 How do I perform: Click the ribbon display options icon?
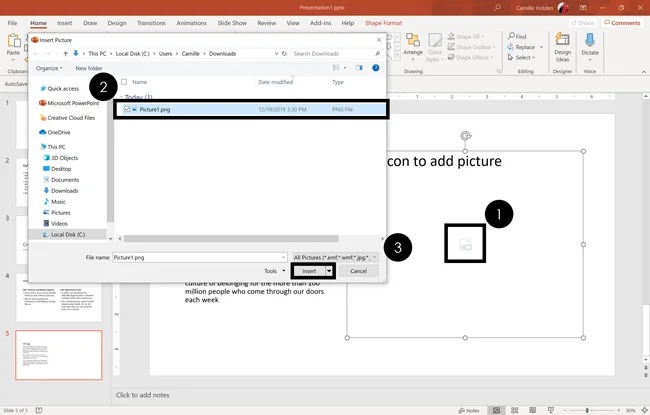pyautogui.click(x=583, y=7)
